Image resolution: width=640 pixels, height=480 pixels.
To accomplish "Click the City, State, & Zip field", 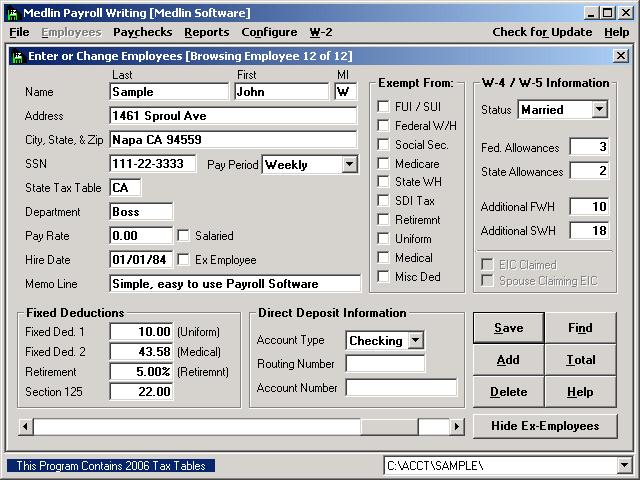I will (233, 140).
